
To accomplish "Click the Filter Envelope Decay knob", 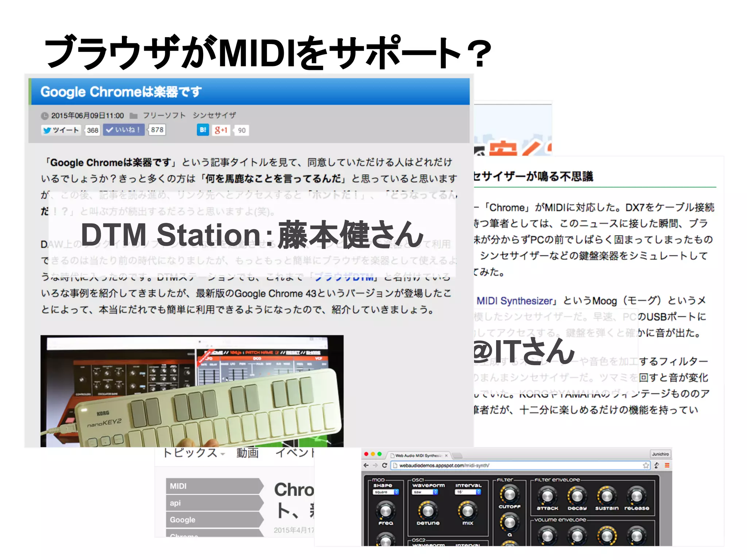I will [577, 496].
